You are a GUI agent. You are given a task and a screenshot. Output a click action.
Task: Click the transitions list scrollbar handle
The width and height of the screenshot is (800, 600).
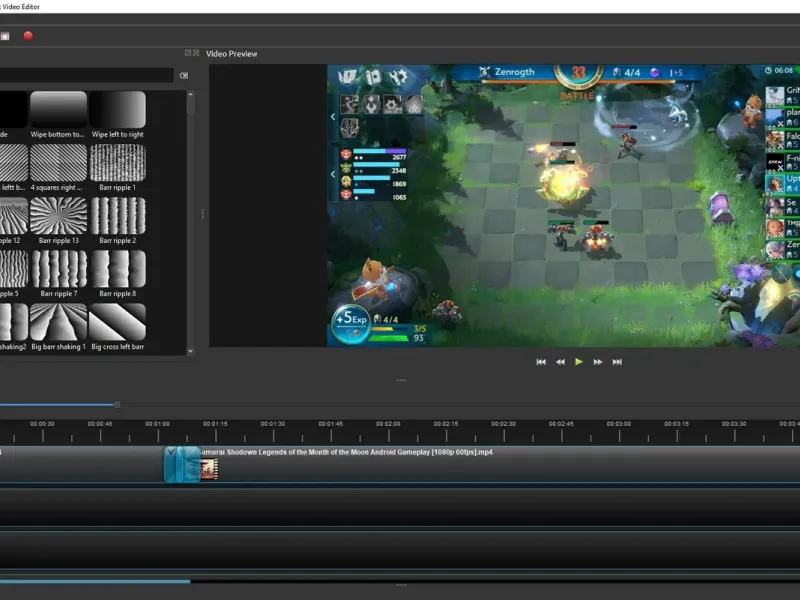[x=191, y=106]
